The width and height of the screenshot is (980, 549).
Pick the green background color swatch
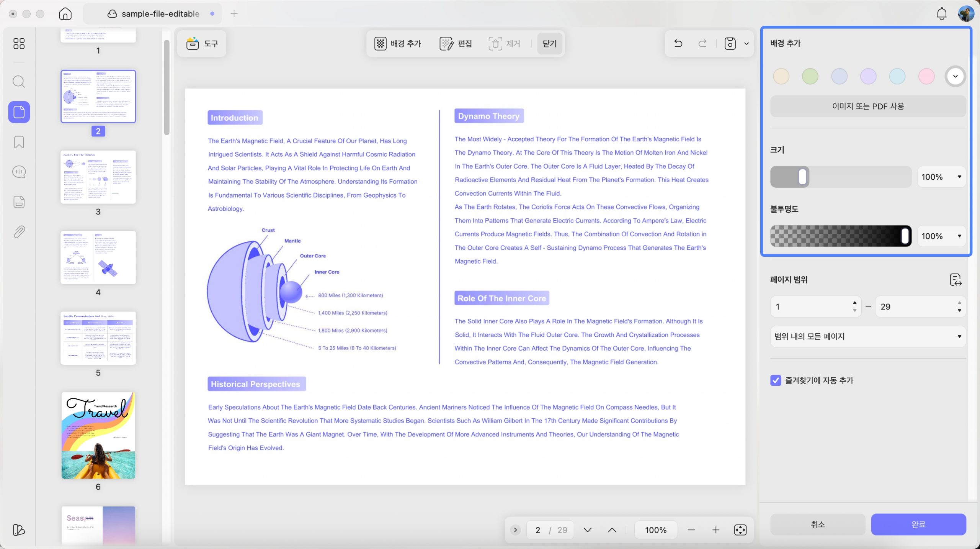pyautogui.click(x=810, y=76)
